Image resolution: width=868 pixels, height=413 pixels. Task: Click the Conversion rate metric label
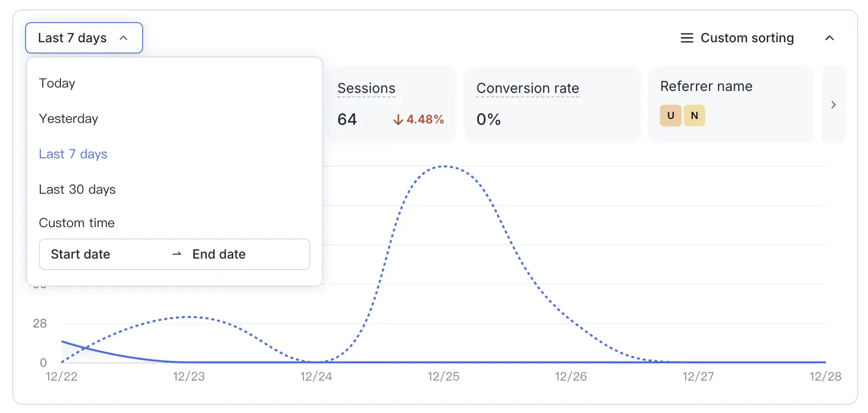pos(527,88)
